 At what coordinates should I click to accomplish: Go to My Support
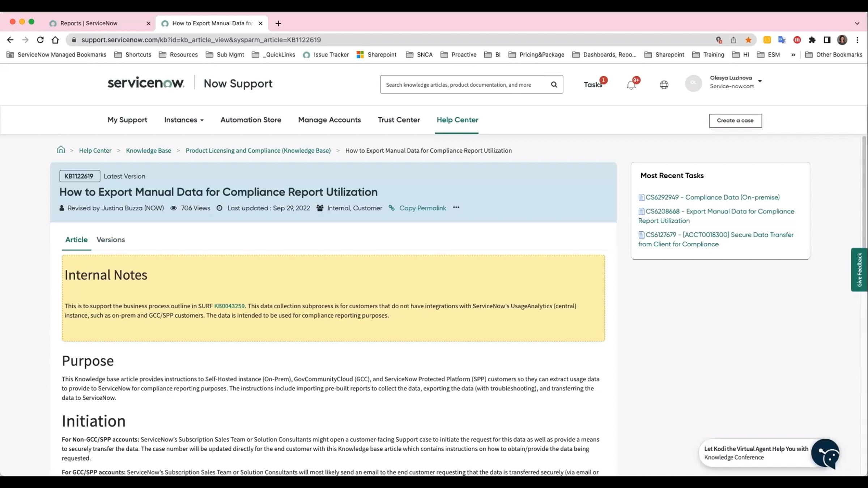tap(127, 120)
